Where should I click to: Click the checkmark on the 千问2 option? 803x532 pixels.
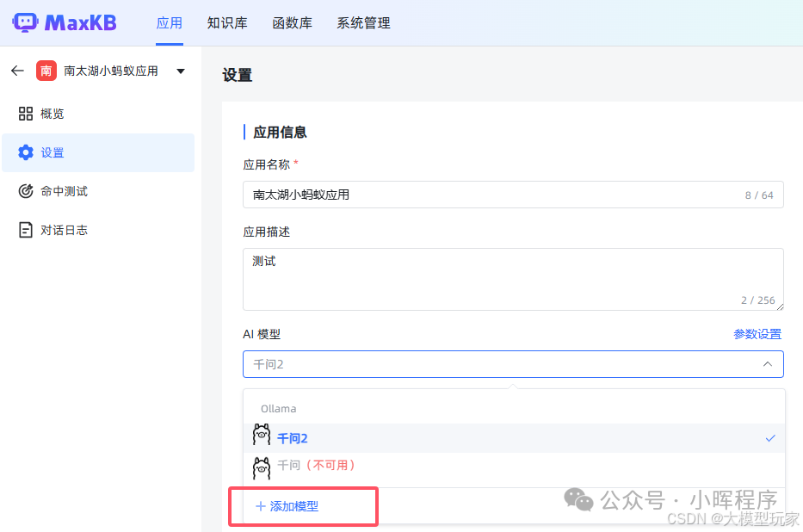[x=770, y=438]
